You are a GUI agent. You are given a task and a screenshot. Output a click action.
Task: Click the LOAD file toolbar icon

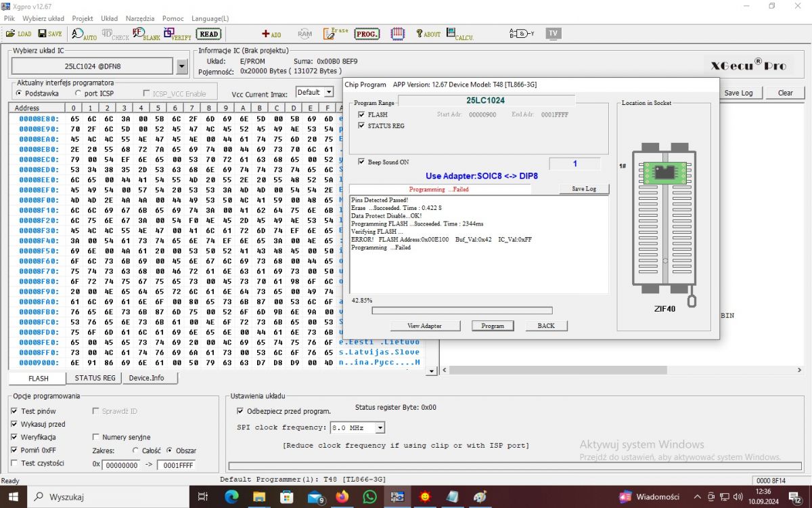[18, 33]
